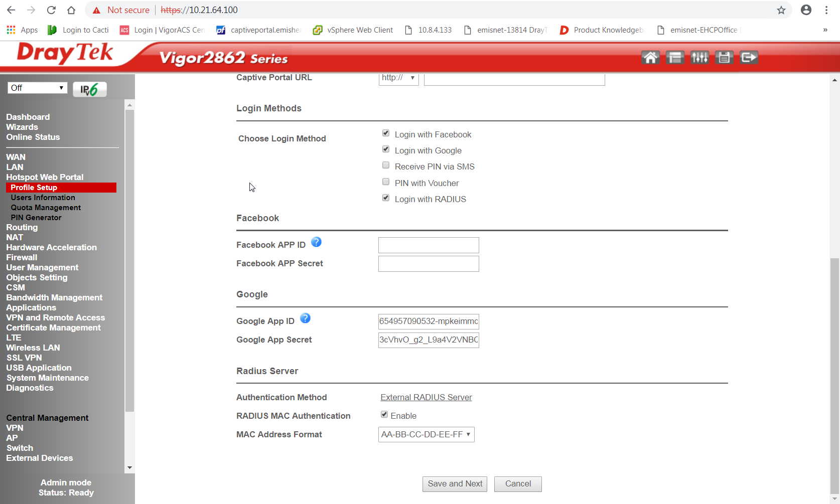Open Users Information in sidebar
The width and height of the screenshot is (840, 504).
point(43,198)
